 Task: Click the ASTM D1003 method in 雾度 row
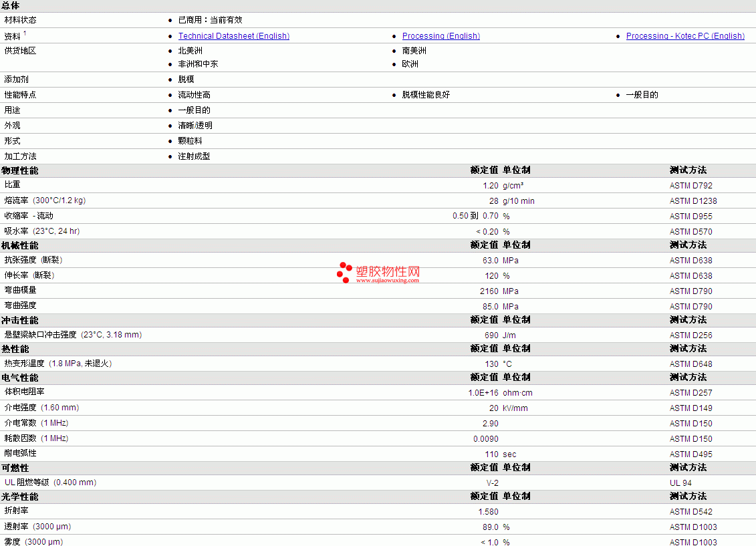(693, 542)
